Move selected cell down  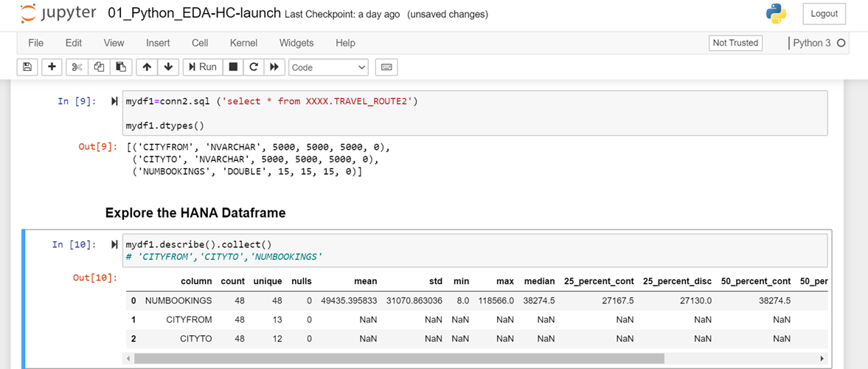tap(168, 67)
